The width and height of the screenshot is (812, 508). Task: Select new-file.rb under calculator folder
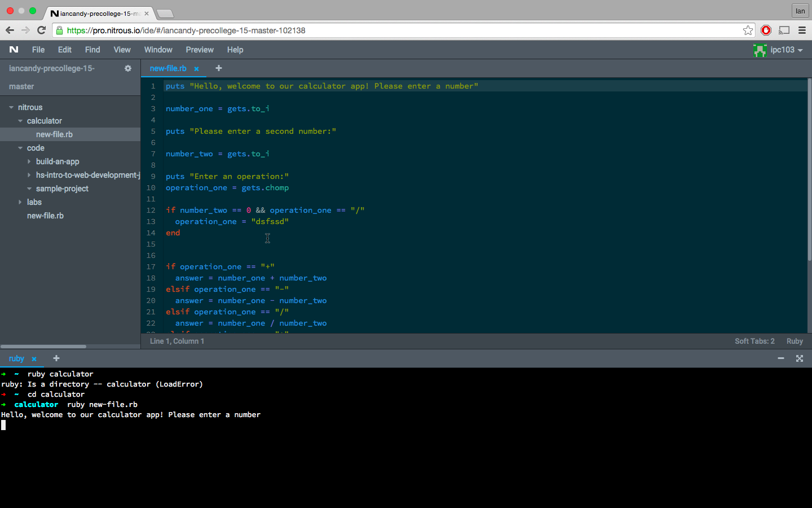coord(54,134)
